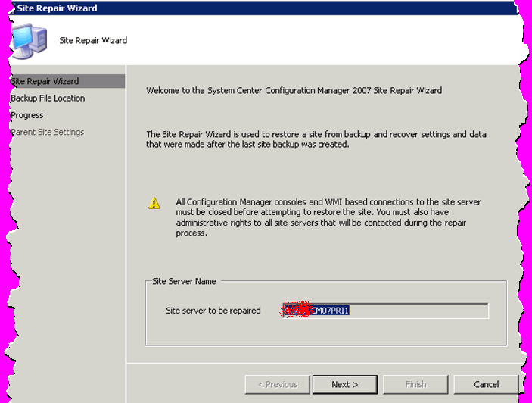Select Site Repair Wizard step in sidebar

coord(67,81)
